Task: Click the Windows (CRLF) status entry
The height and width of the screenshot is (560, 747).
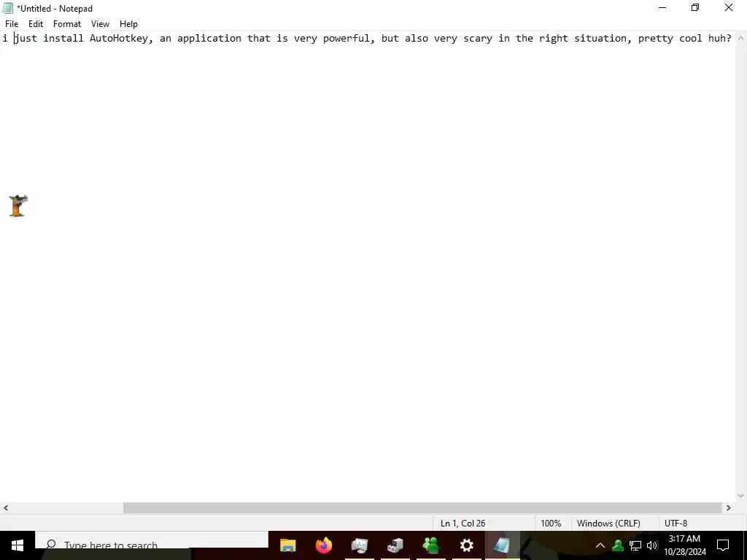Action: (608, 524)
